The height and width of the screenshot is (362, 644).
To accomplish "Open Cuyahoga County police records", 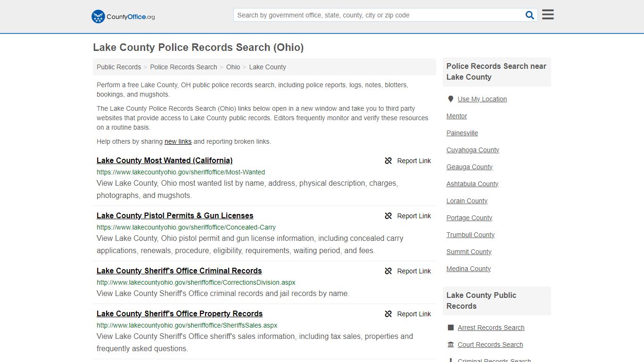I will (473, 150).
